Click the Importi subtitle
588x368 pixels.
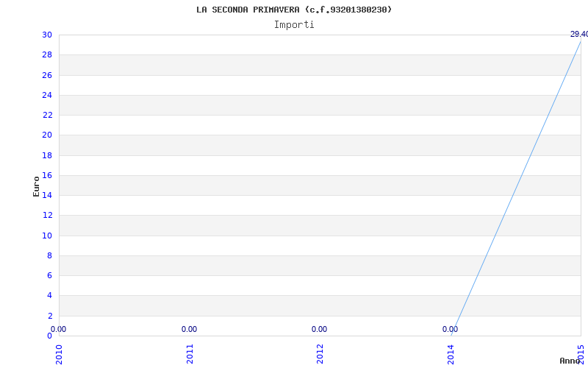point(294,25)
